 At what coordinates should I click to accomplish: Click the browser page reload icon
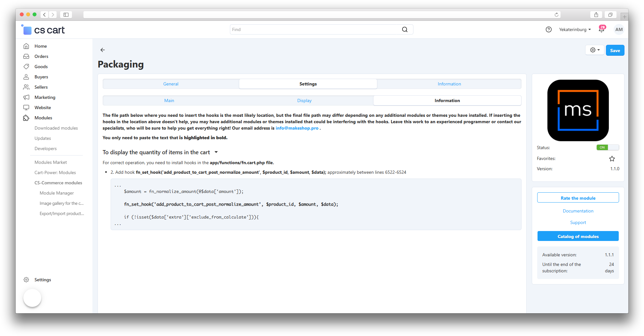556,15
